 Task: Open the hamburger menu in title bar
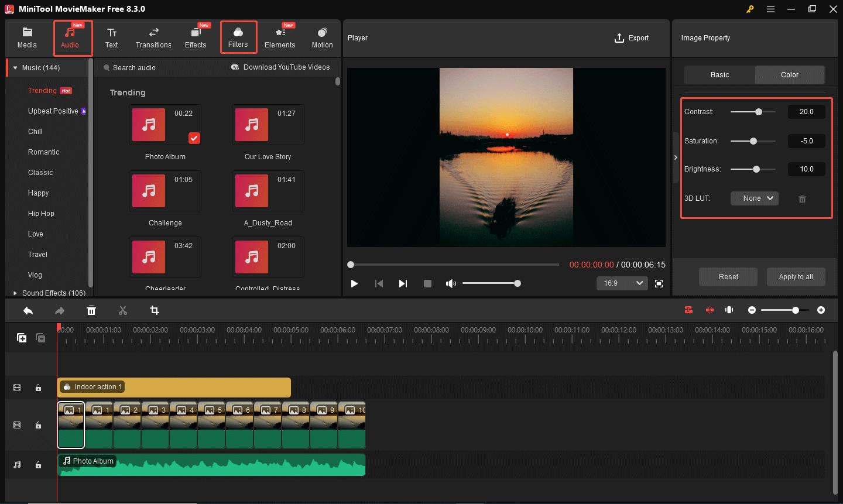click(770, 9)
